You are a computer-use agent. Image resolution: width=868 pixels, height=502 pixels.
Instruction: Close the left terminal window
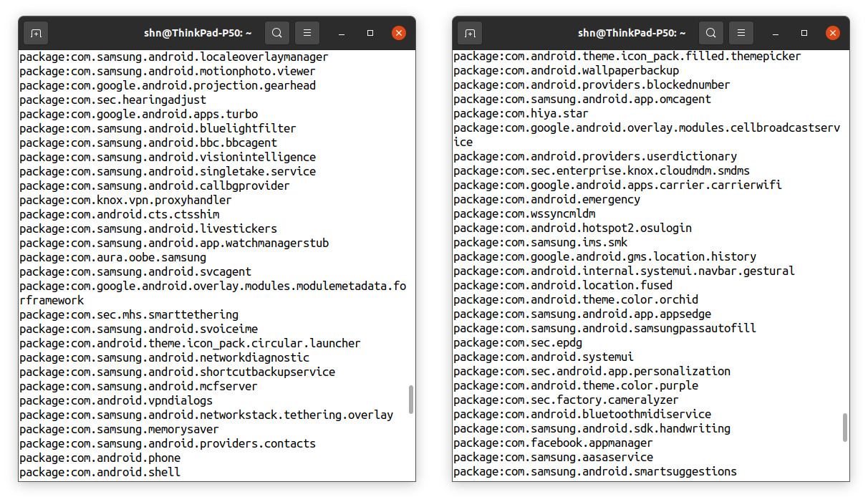pyautogui.click(x=399, y=33)
